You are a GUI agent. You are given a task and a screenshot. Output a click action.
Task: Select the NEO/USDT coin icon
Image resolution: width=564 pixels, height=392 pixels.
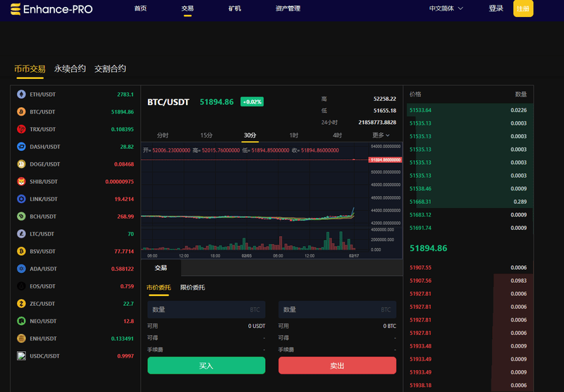pyautogui.click(x=21, y=321)
